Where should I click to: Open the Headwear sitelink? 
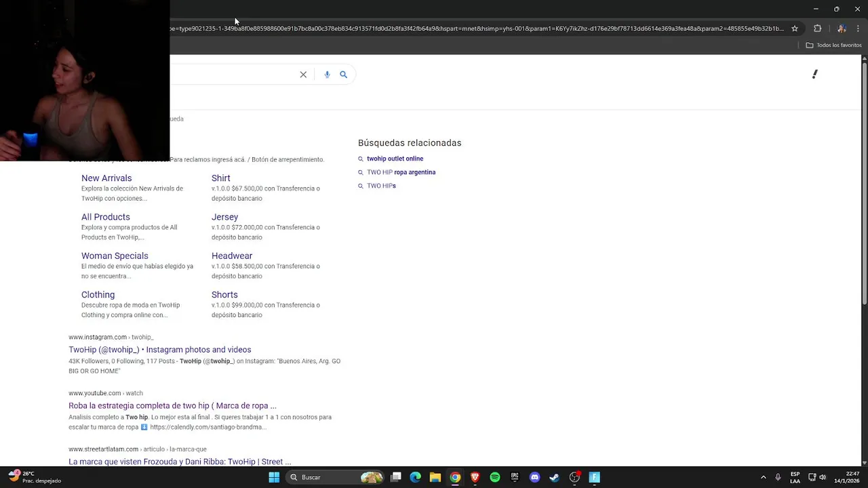coord(232,256)
